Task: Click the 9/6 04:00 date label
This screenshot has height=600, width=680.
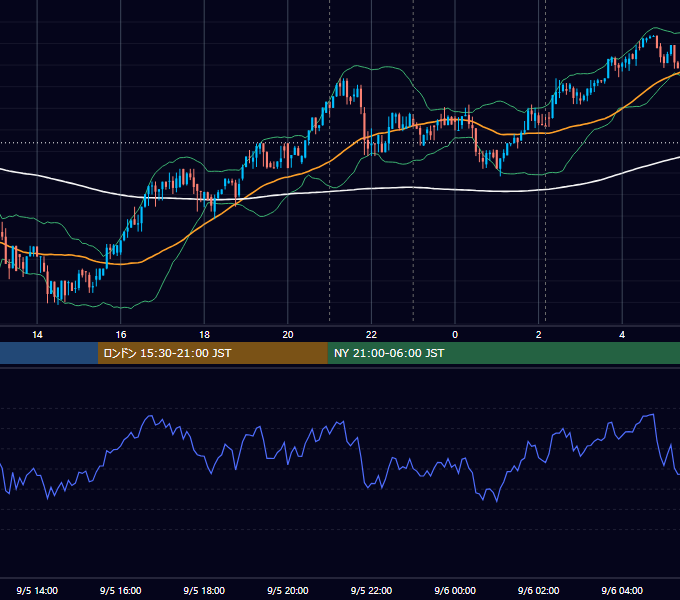Action: 622,590
